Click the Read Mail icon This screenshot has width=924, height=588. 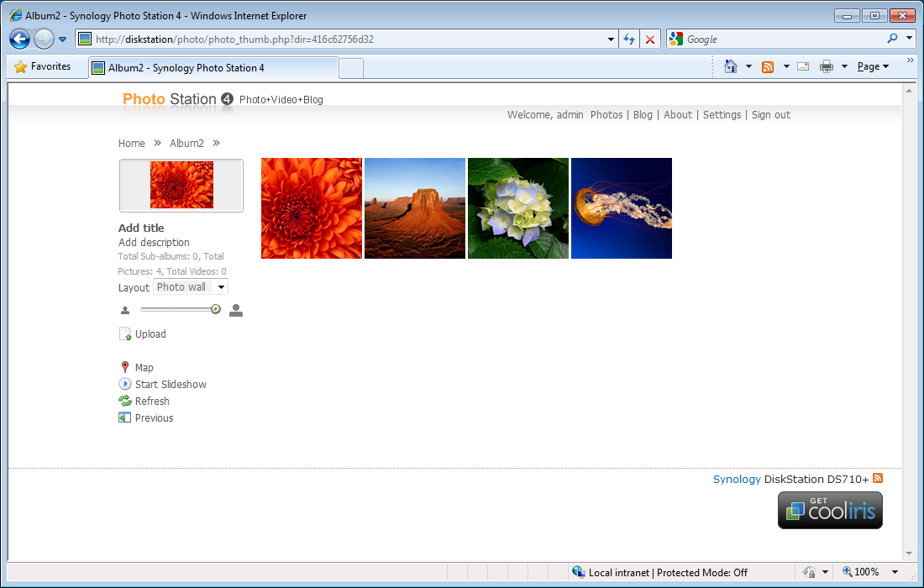802,66
